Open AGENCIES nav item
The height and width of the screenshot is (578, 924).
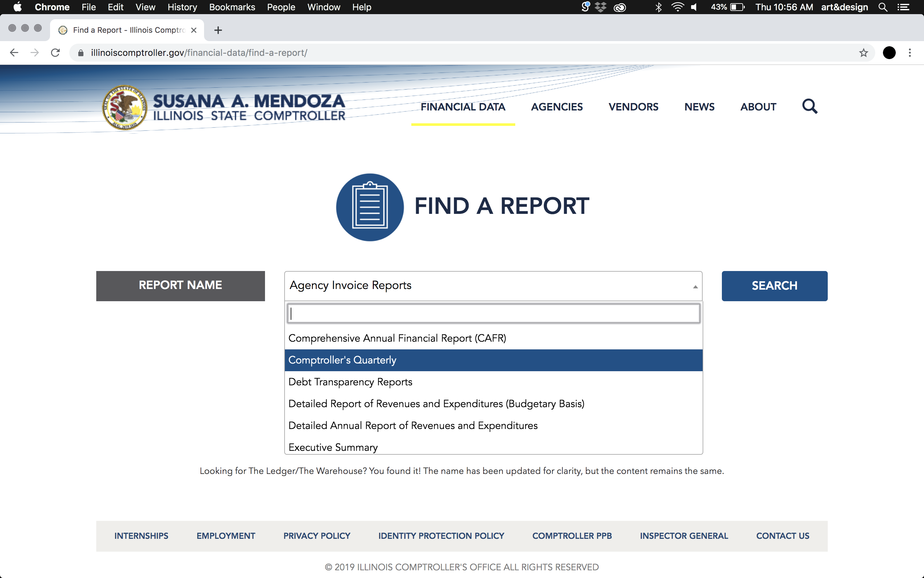pos(557,107)
